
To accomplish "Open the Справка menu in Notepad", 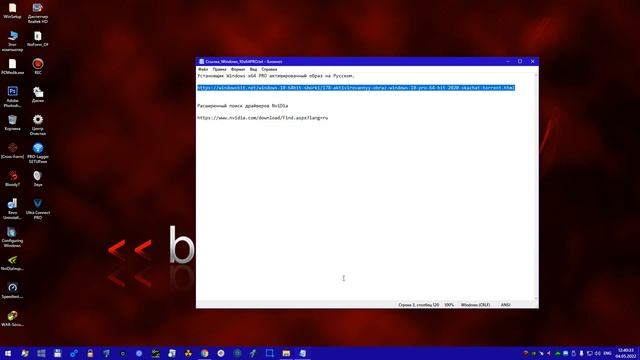I will pos(269,69).
